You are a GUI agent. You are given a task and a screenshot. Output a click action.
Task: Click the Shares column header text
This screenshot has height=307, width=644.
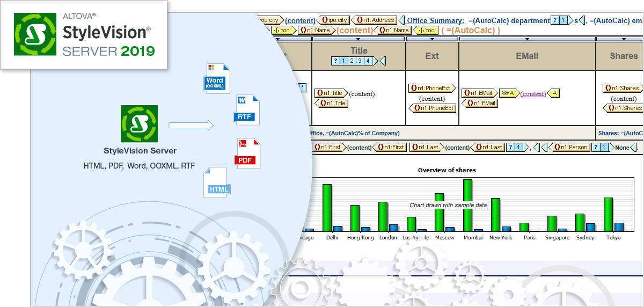(624, 56)
